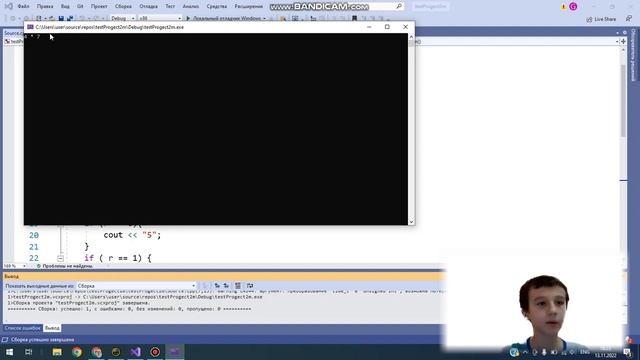The width and height of the screenshot is (640, 360).
Task: Open the Отладка menu
Action: 148,7
